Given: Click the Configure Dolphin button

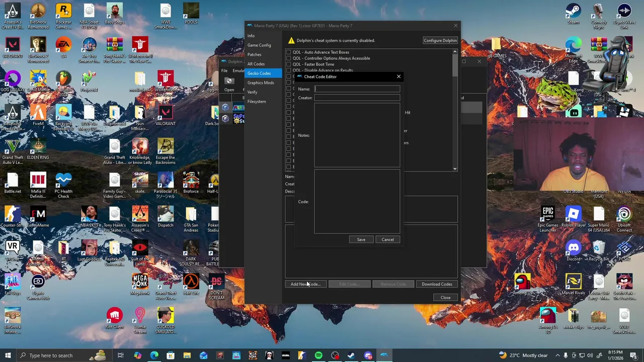Looking at the screenshot, I should point(440,40).
